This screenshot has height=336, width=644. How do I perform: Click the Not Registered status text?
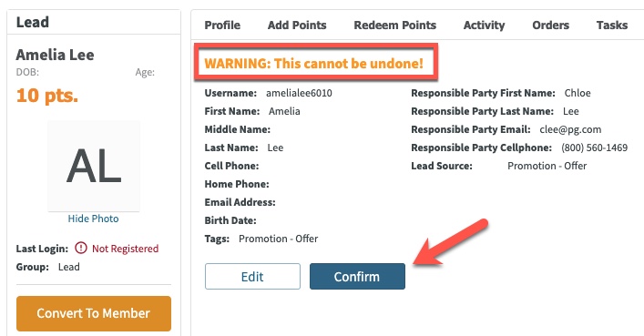click(126, 249)
